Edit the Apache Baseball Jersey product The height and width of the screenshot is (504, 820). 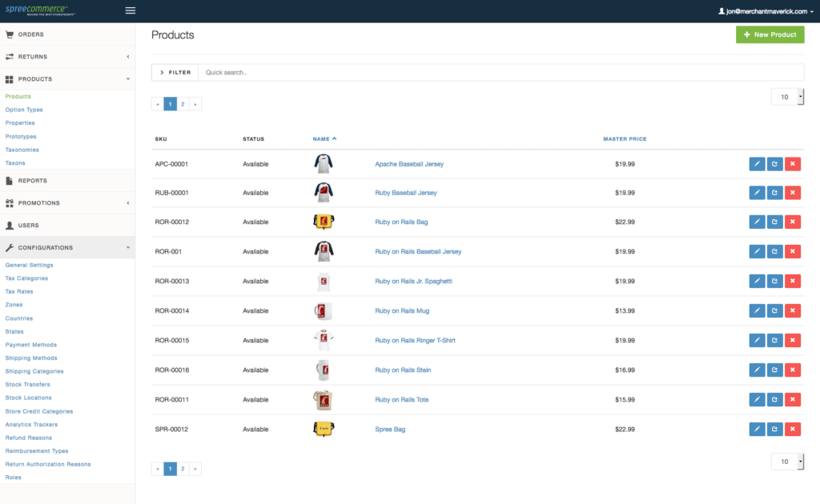pos(757,164)
